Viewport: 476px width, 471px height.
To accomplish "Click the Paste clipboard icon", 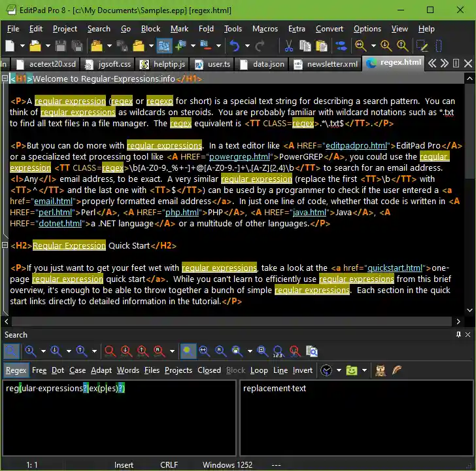I will click(322, 46).
